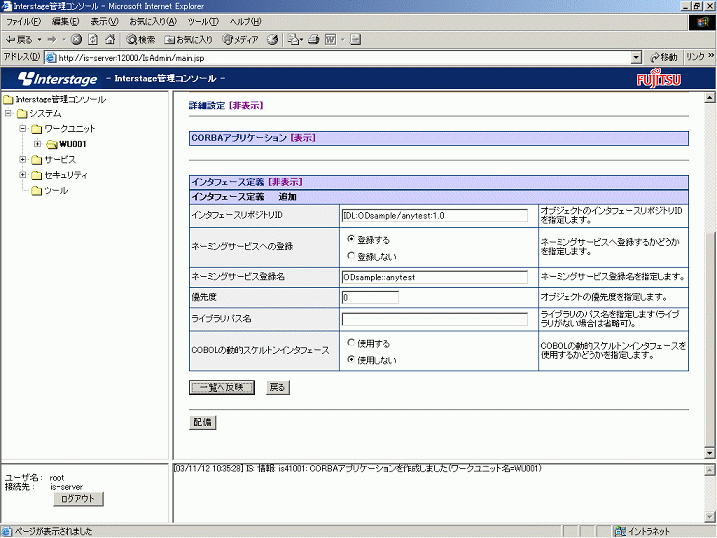Expand the WU001 tree node
The image size is (717, 538).
coord(37,144)
